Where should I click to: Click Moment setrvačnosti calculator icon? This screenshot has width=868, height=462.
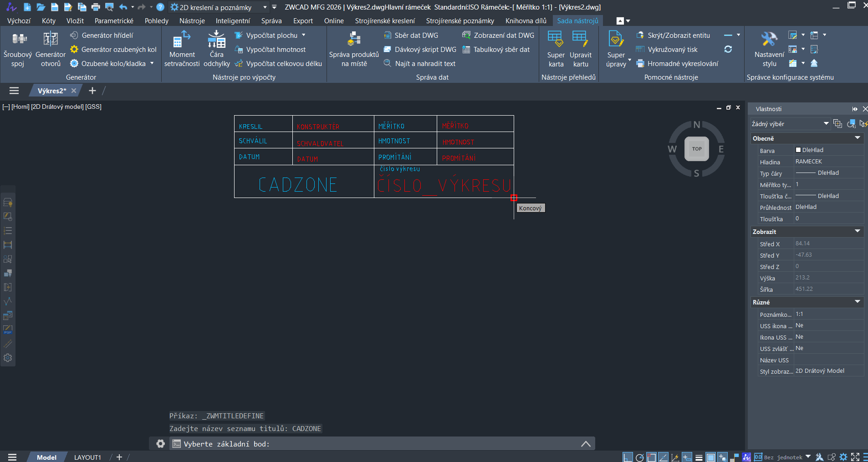pos(182,49)
